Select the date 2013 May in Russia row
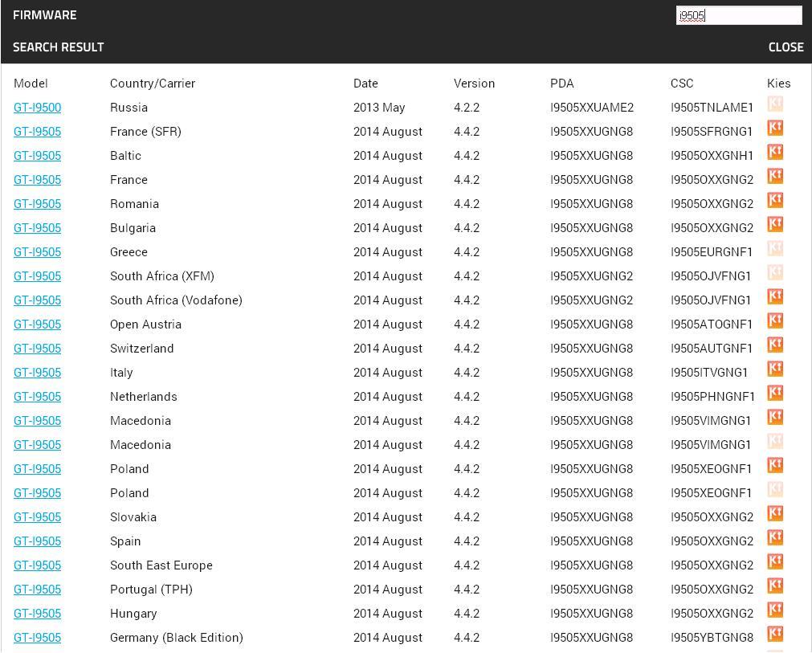Screen dimensions: 812x653 pyautogui.click(x=379, y=108)
